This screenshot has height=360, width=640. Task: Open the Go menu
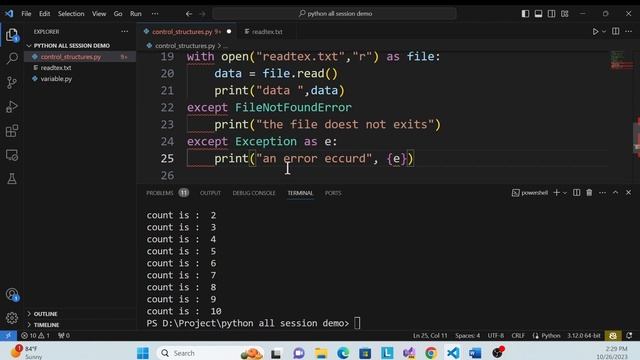click(118, 13)
